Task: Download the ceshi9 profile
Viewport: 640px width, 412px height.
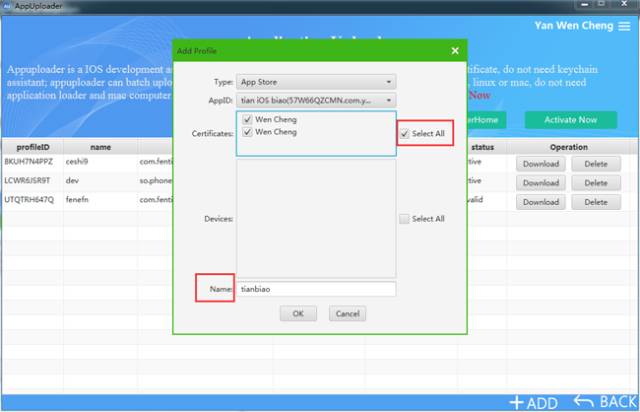Action: [541, 164]
